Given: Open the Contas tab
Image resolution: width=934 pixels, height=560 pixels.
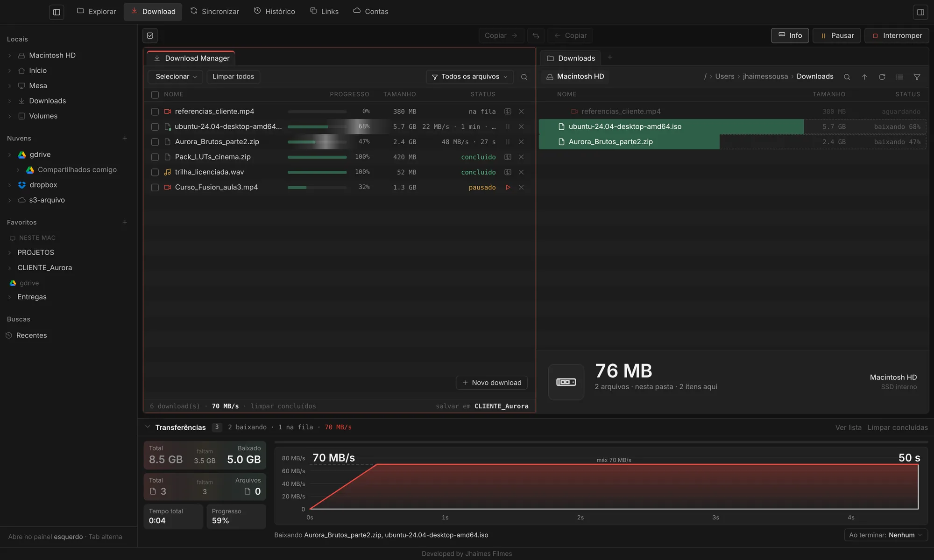Looking at the screenshot, I should coord(370,11).
